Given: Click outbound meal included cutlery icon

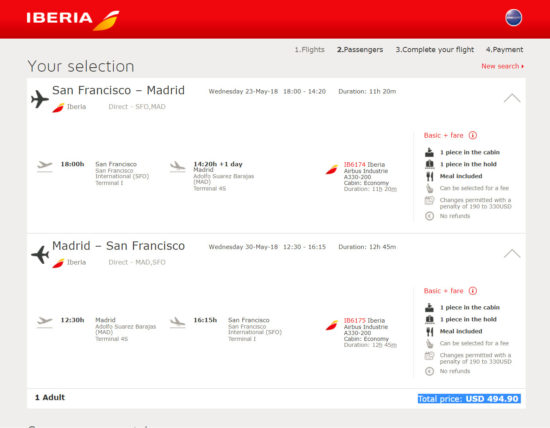Looking at the screenshot, I should click(430, 176).
